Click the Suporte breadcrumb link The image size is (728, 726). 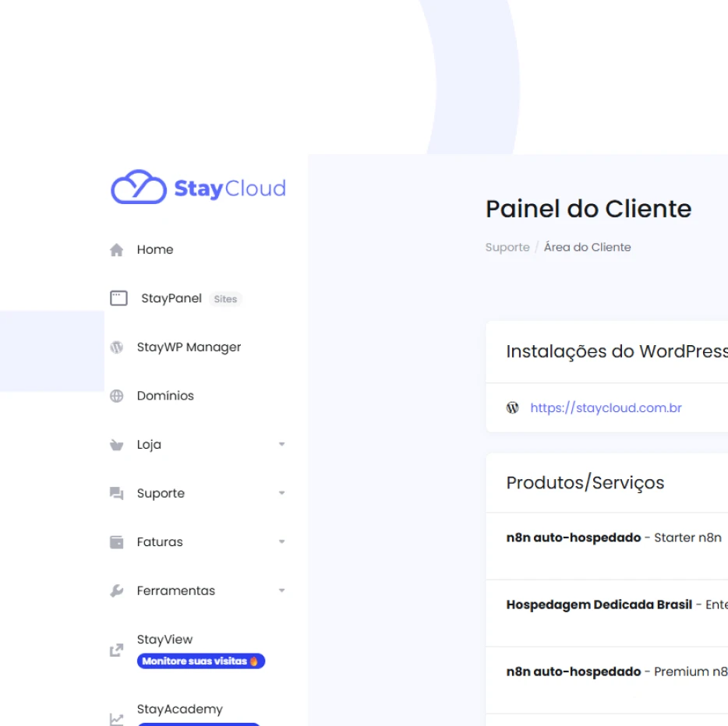pos(507,247)
